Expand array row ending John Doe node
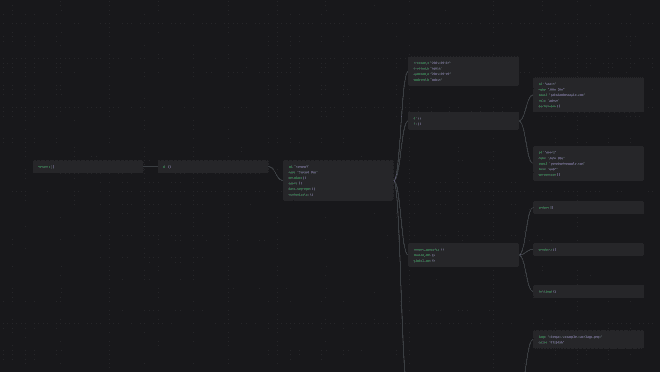 [x=549, y=106]
